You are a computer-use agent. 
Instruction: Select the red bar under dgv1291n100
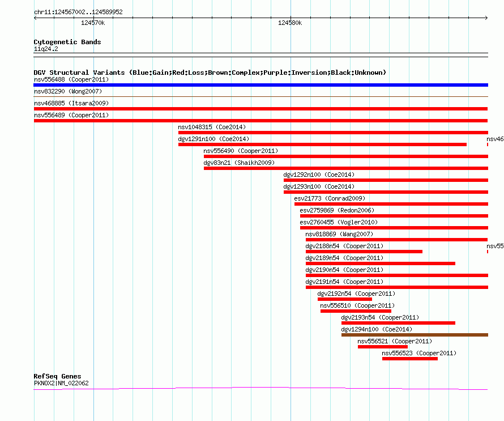click(322, 144)
